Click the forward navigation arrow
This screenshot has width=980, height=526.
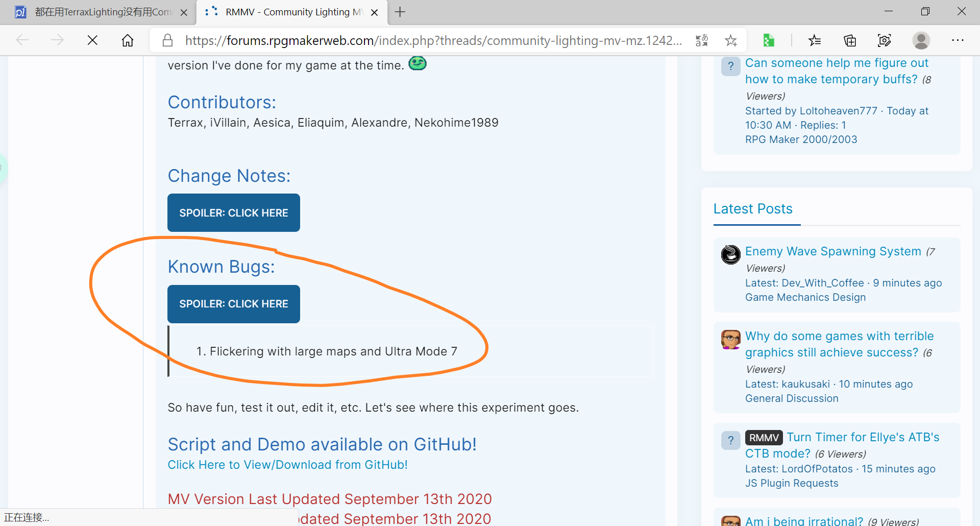tap(57, 40)
